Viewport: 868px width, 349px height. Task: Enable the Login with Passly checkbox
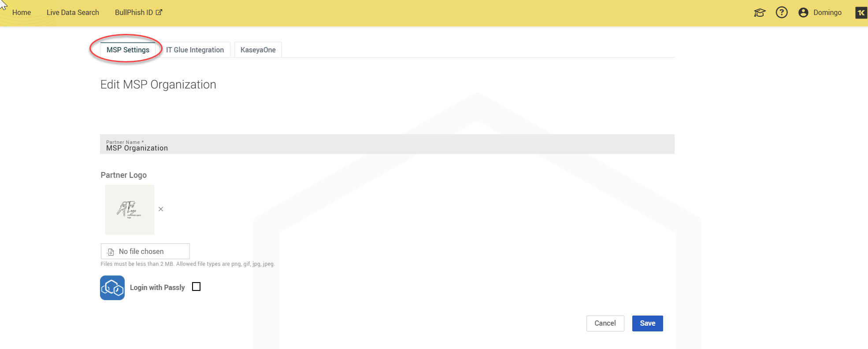[x=197, y=287]
